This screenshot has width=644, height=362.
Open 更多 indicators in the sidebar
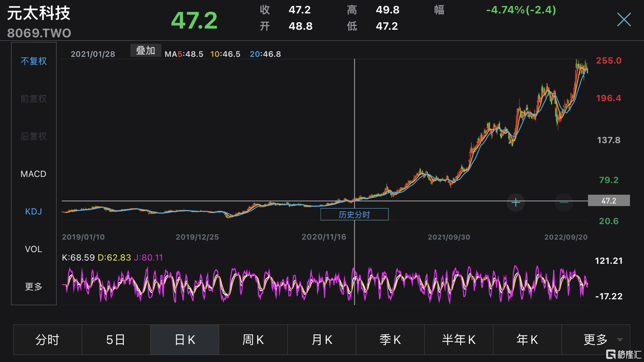(x=34, y=287)
